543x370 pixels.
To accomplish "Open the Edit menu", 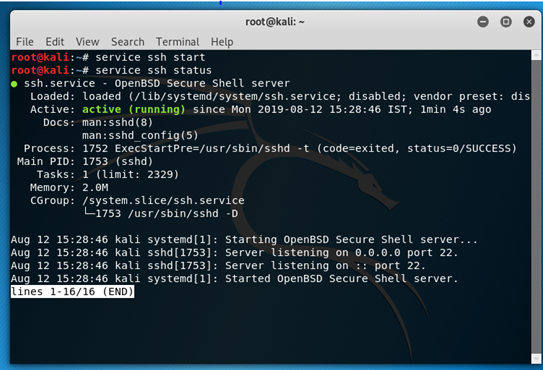I will pos(55,42).
